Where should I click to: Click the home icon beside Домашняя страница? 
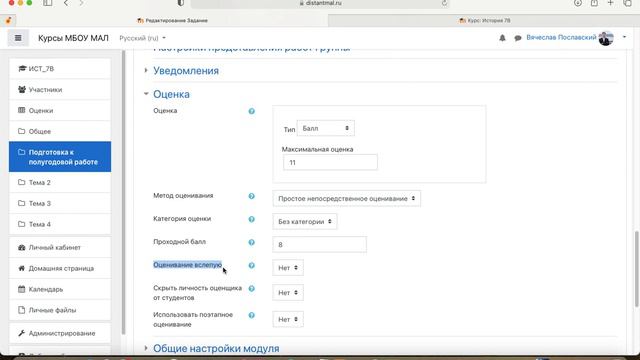point(22,268)
